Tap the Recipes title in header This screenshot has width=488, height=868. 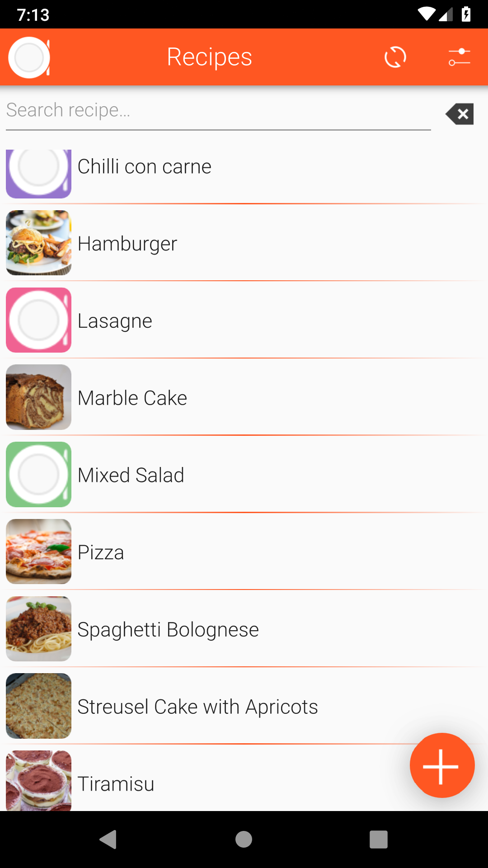(x=209, y=57)
